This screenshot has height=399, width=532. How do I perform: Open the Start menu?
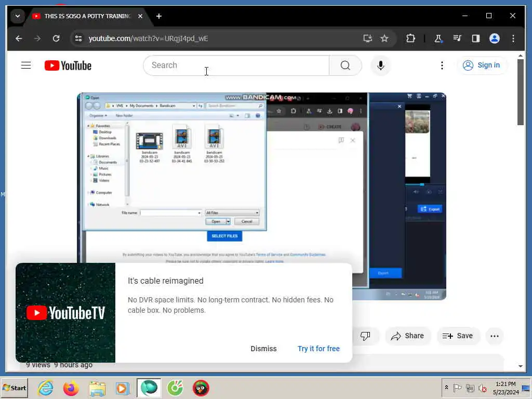(x=14, y=388)
